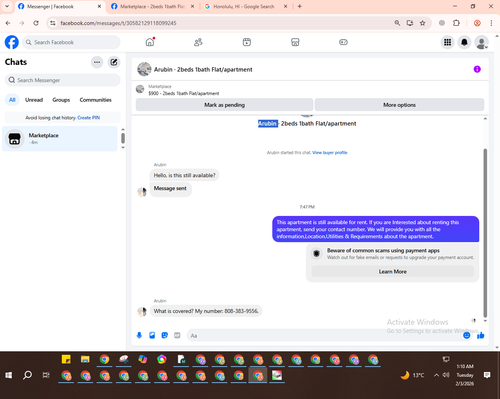Open the Chrome extensions puzzle icon
Viewport: 500px width, 399px height.
click(456, 23)
